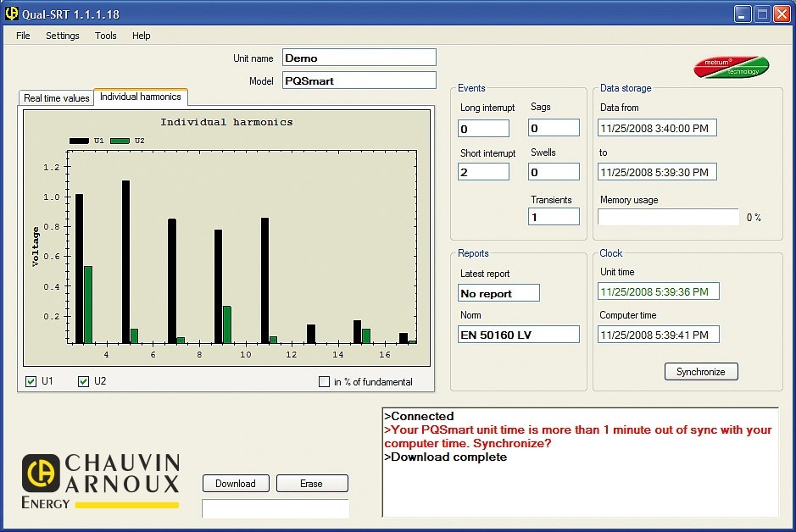The image size is (796, 532).
Task: Click the 0 % memory usage value
Action: point(754,218)
